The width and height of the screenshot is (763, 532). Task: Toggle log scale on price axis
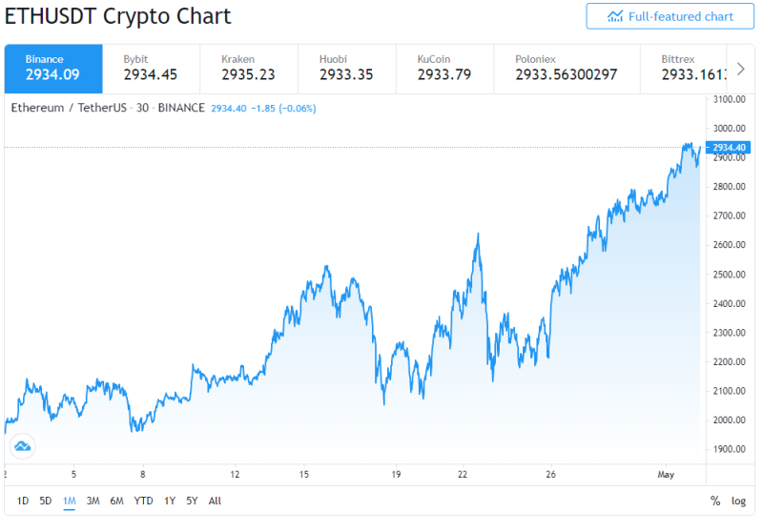(x=738, y=501)
